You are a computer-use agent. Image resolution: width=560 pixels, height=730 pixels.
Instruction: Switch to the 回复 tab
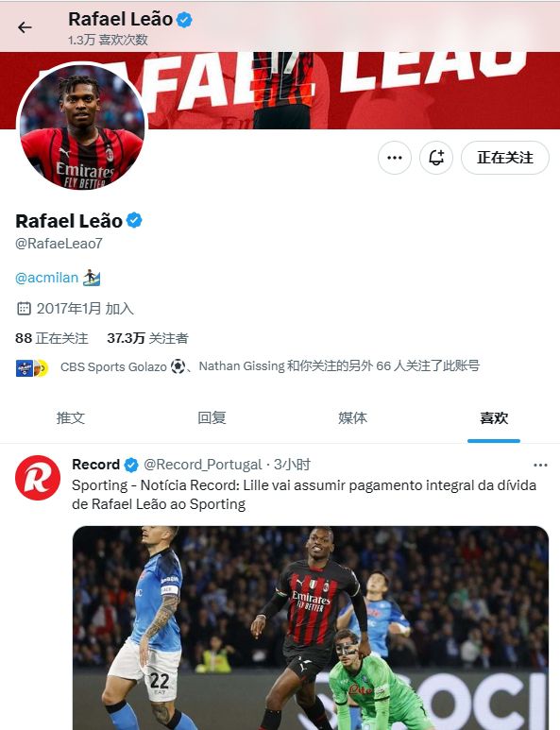coord(212,417)
